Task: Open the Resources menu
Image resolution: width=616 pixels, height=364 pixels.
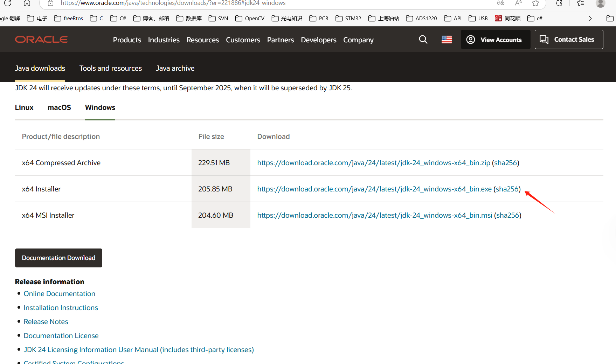Action: (x=203, y=40)
